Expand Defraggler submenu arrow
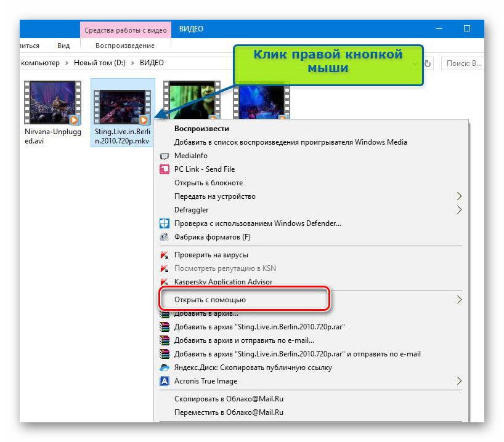504x442 pixels. (x=459, y=210)
